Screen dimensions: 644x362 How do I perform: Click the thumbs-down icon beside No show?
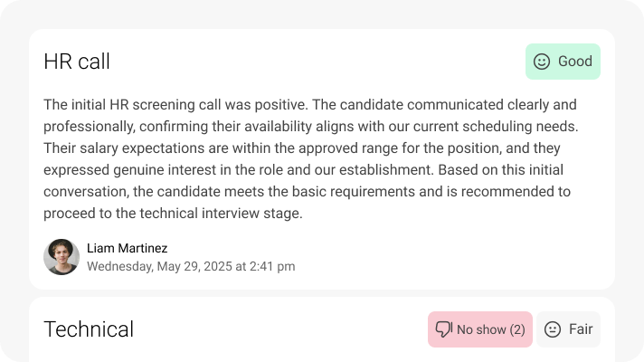443,329
